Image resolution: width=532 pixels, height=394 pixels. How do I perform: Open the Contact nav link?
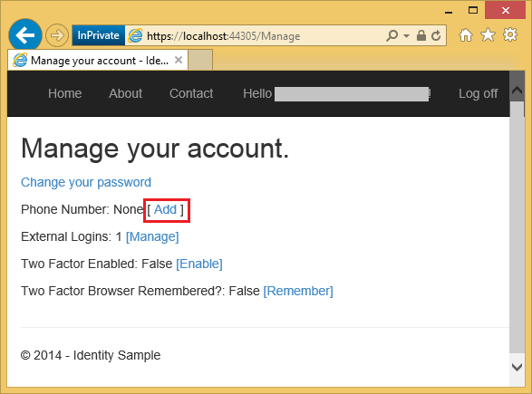pyautogui.click(x=191, y=93)
